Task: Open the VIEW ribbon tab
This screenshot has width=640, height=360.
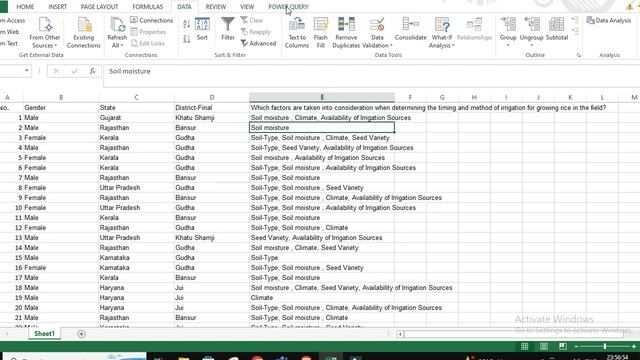Action: coord(247,7)
